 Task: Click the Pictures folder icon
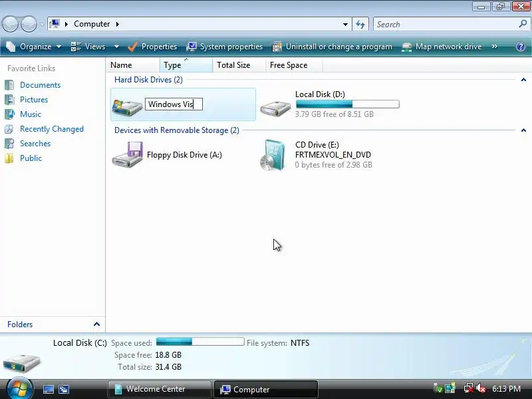coord(9,99)
